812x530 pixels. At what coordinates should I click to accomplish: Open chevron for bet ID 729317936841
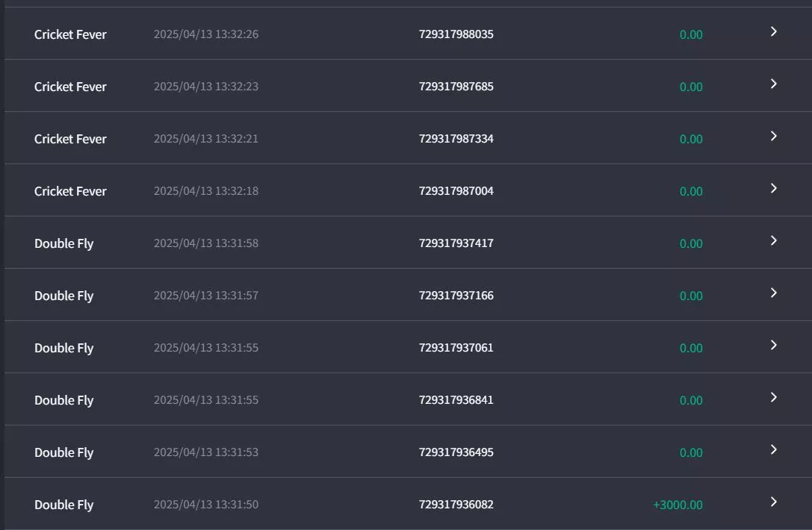[774, 397]
